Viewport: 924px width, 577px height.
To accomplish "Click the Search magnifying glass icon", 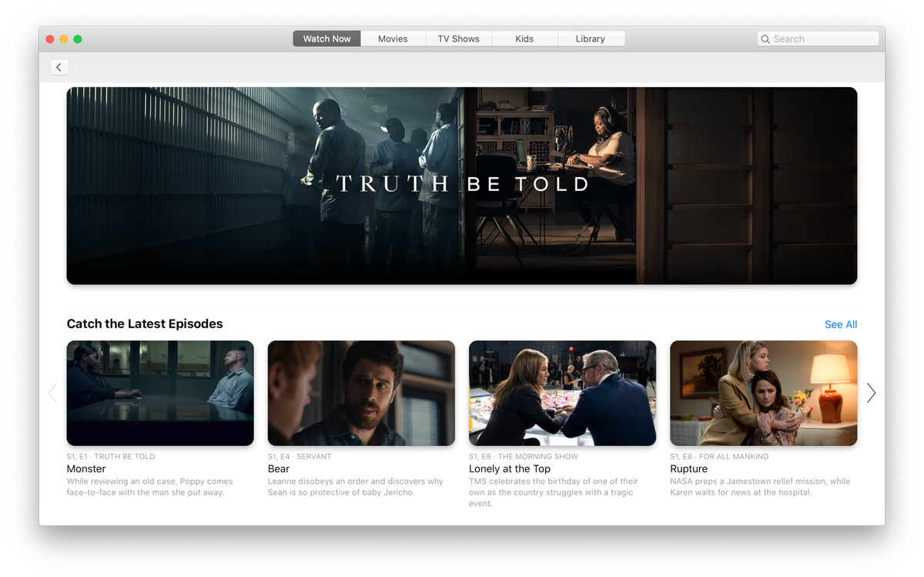I will point(765,39).
